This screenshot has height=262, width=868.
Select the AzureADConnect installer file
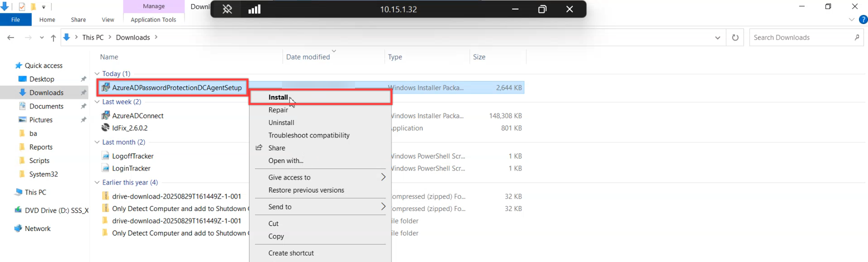[x=137, y=116]
